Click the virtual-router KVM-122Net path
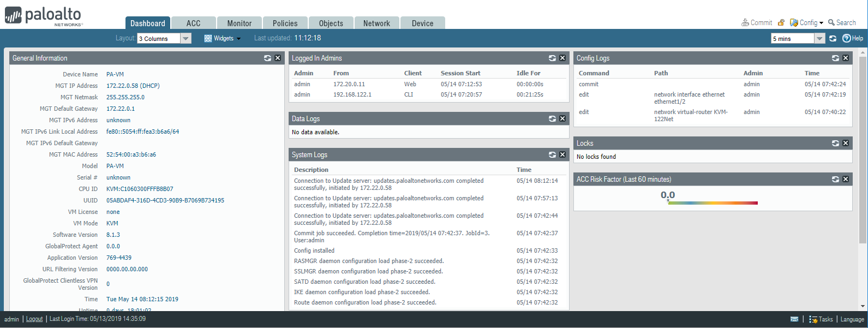 pyautogui.click(x=691, y=115)
